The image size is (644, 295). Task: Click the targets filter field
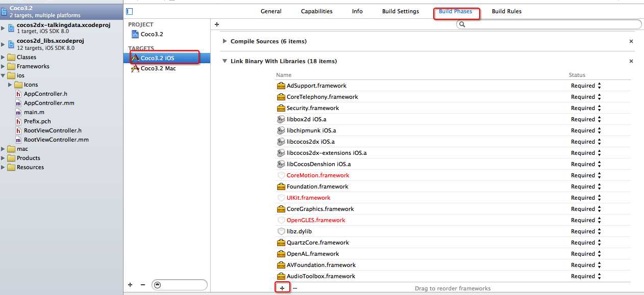point(180,285)
